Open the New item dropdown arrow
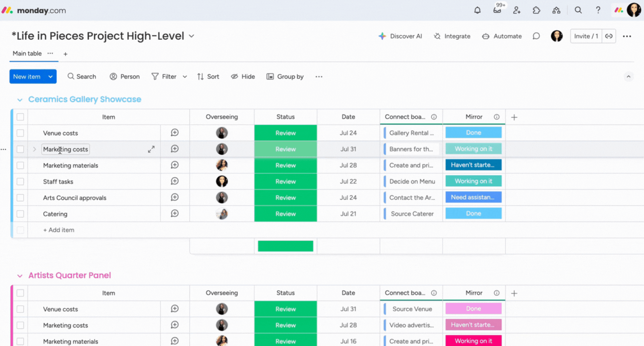The image size is (644, 346). coord(51,76)
